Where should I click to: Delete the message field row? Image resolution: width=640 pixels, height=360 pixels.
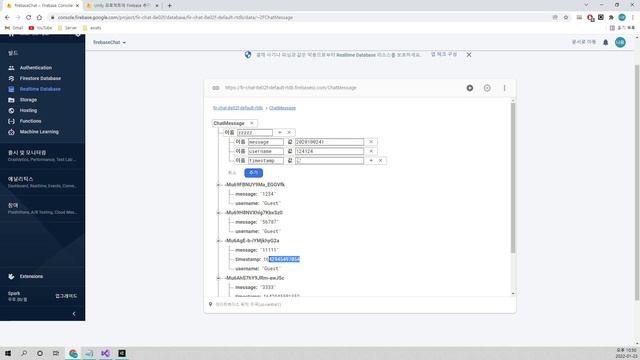click(371, 142)
